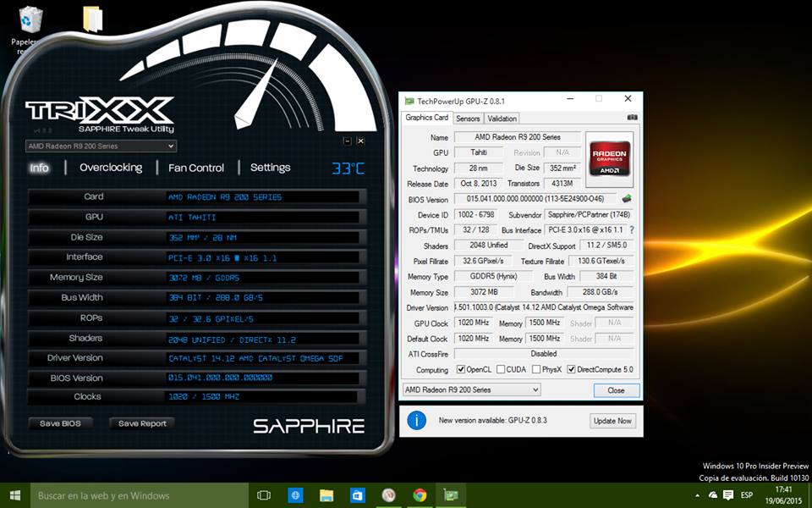Open the Windows Start menu
The height and width of the screenshot is (508, 812).
[14, 495]
